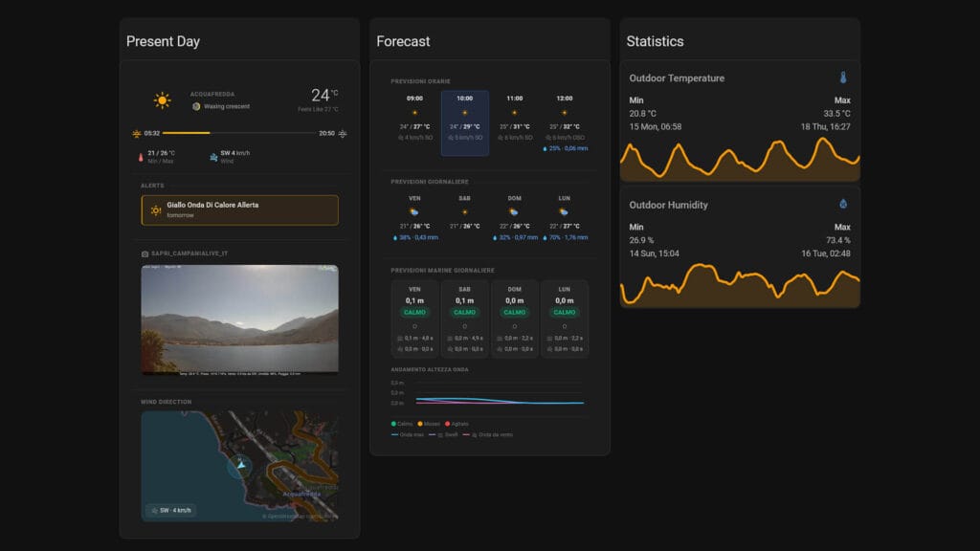Click the sunrise icon next to 05:32
Image resolution: width=980 pixels, height=551 pixels.
click(137, 134)
